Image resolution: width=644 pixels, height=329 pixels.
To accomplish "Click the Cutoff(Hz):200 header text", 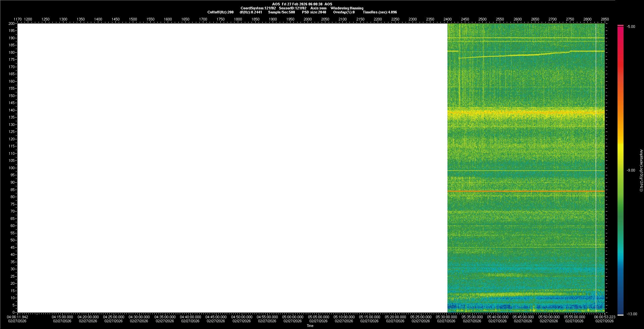I will [220, 12].
